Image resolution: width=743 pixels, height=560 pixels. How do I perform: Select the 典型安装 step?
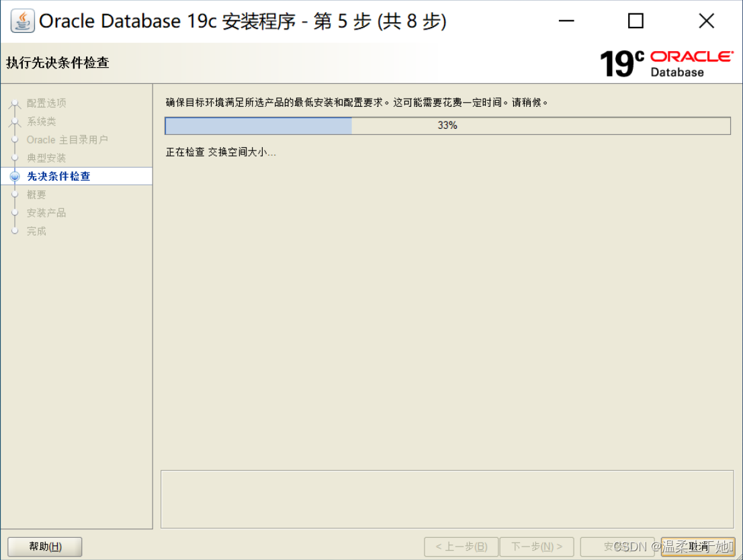click(46, 158)
